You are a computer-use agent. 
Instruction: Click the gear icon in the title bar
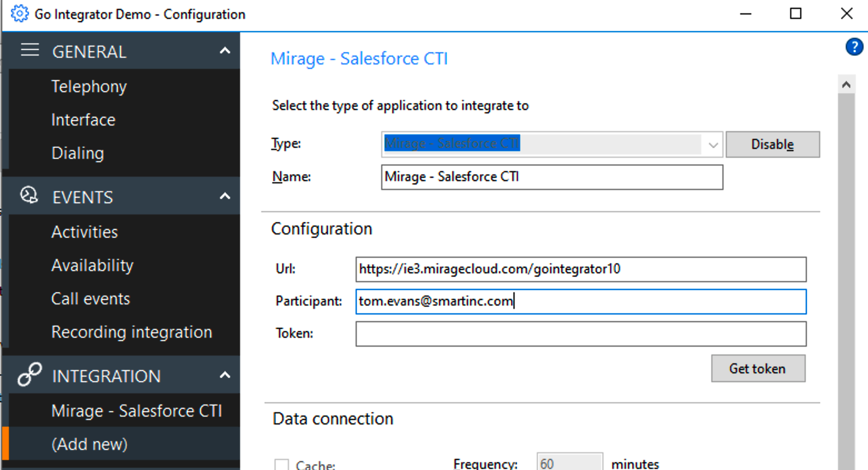[19, 13]
